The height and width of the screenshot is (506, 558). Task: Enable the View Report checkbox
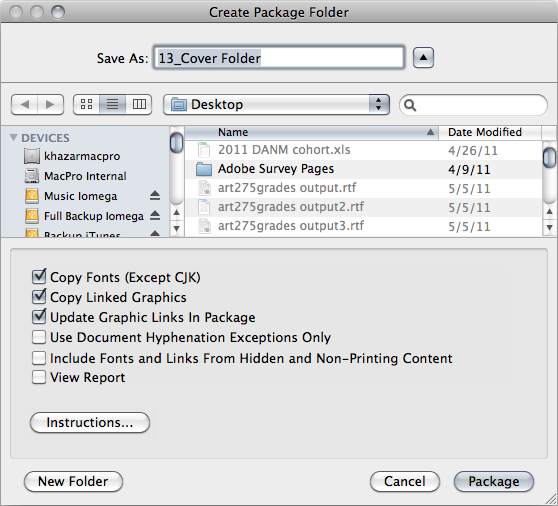tap(39, 377)
